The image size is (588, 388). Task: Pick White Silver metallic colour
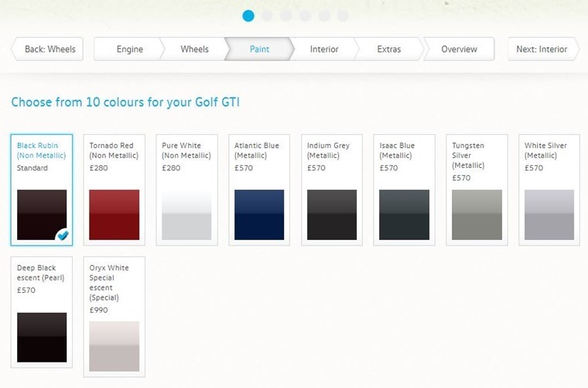549,215
